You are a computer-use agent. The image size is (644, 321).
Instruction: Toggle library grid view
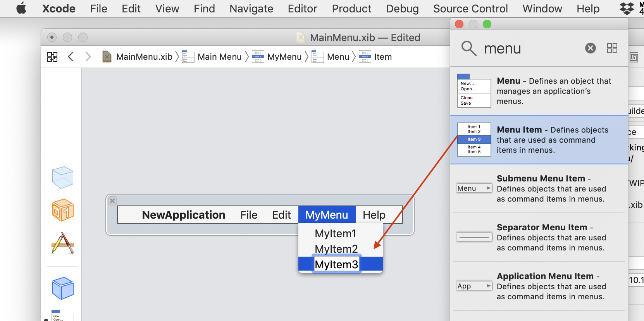click(612, 48)
